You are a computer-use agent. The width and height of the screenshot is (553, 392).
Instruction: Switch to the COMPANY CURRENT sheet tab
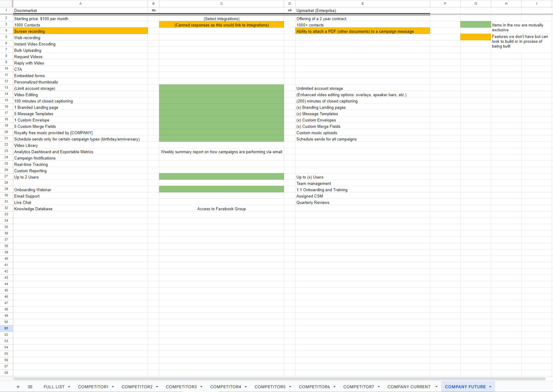click(x=409, y=387)
